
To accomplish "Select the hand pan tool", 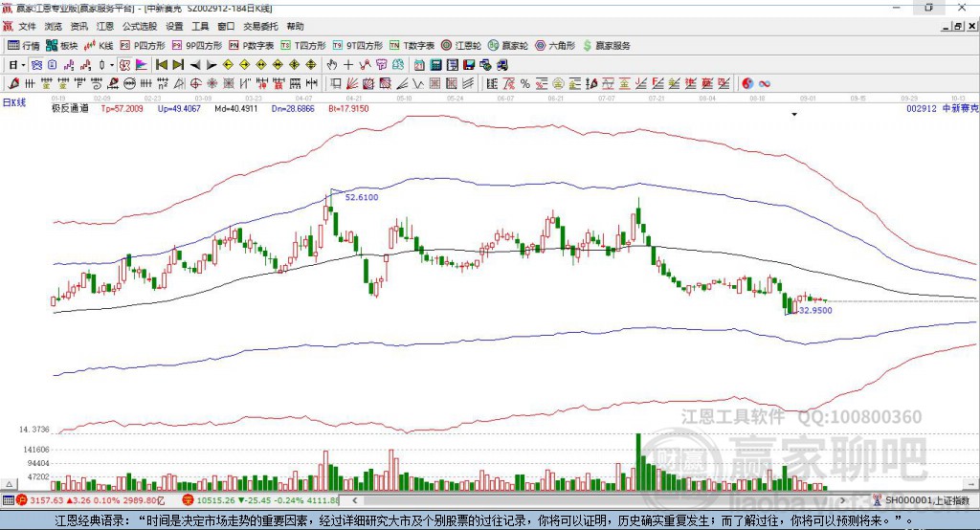I will 331,65.
